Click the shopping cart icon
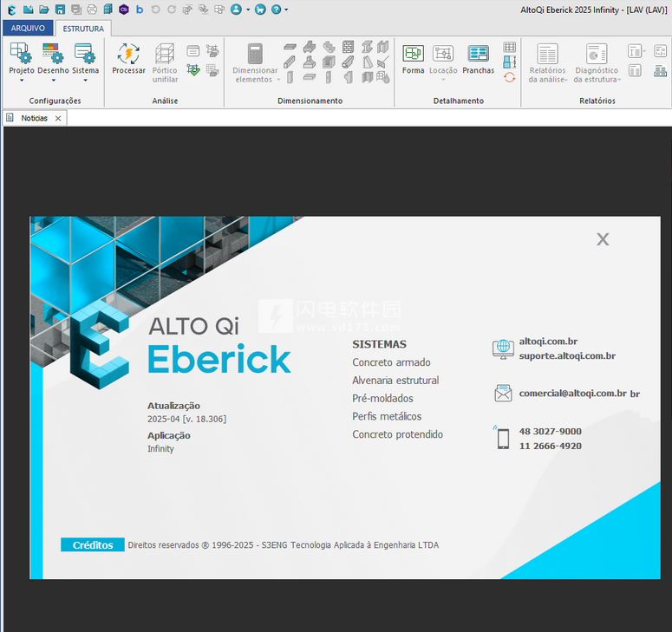672x632 pixels. 260,10
